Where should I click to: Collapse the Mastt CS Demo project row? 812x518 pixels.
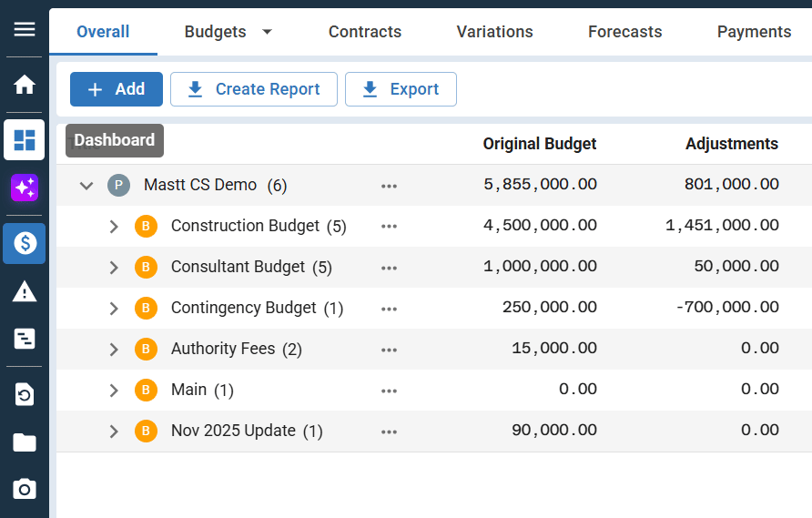[86, 186]
